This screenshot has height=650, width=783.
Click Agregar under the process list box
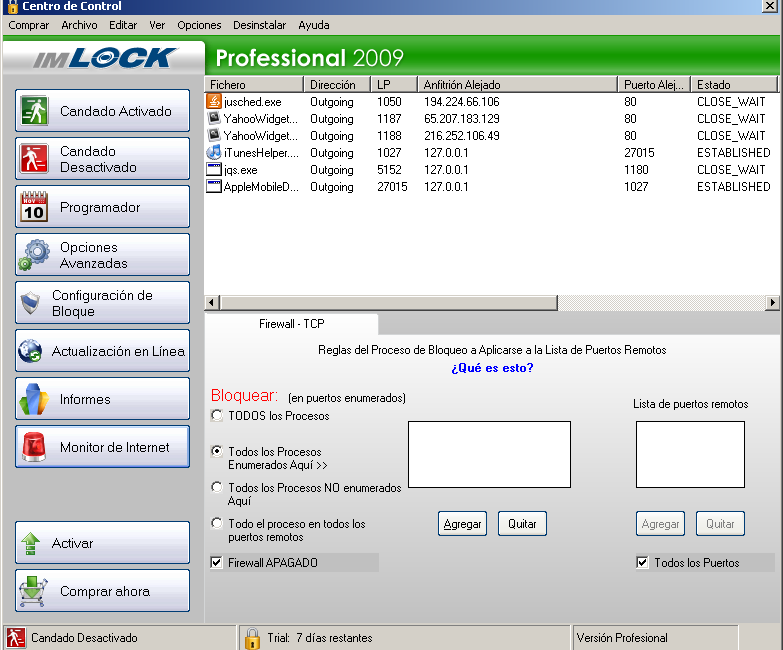462,524
